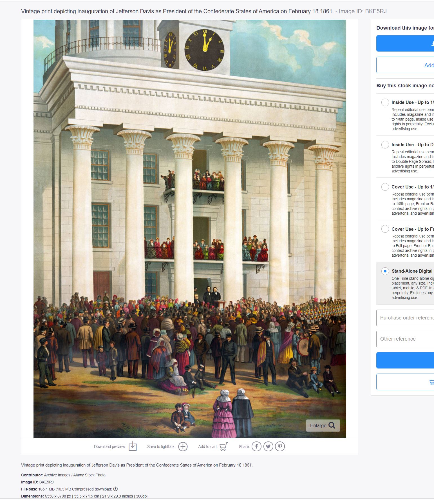Click the 'Download this image' heading

click(x=405, y=28)
